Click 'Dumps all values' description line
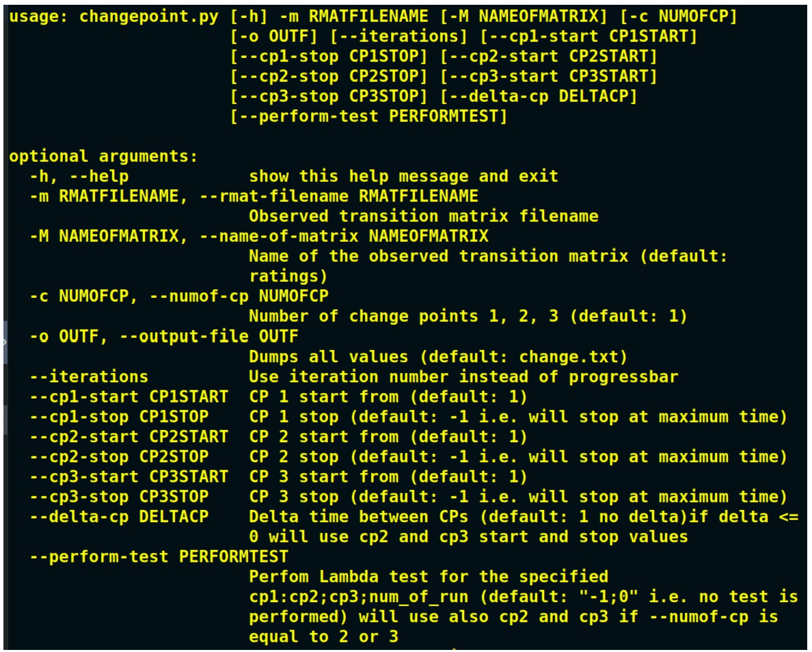 (438, 357)
